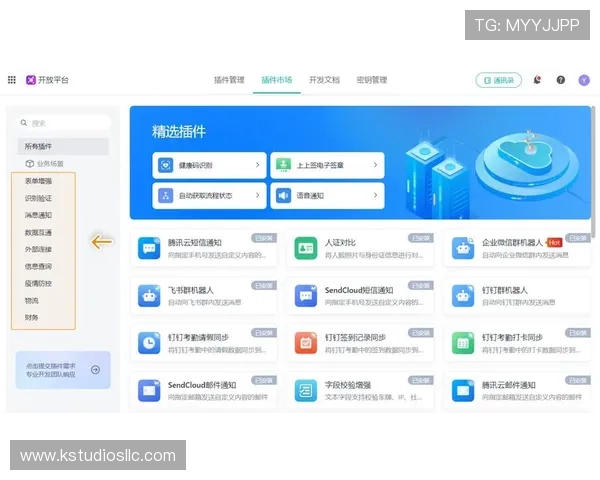The height and width of the screenshot is (480, 600).
Task: Click 腾讯云短信通知 title text
Action: pos(195,243)
